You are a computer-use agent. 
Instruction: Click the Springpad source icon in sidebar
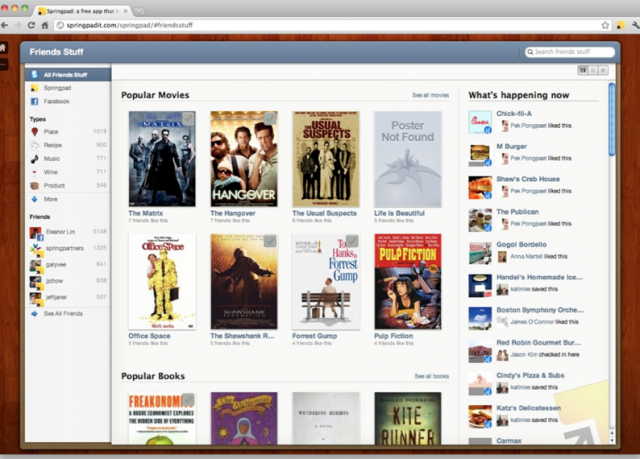[x=35, y=88]
